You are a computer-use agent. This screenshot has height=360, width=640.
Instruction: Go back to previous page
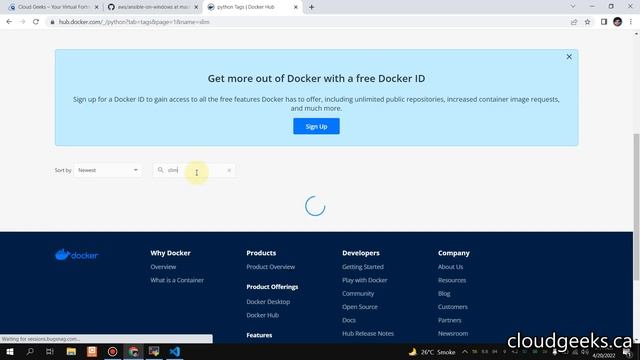coord(9,22)
